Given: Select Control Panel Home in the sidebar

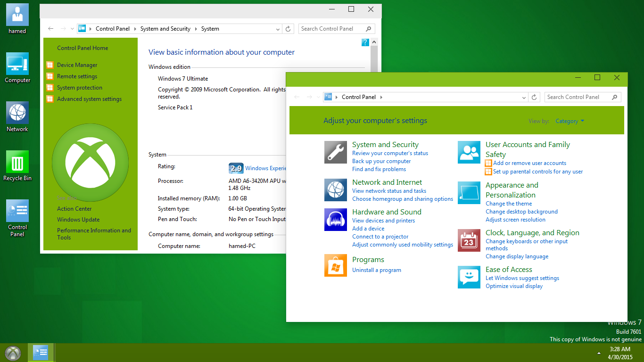Looking at the screenshot, I should tap(83, 48).
